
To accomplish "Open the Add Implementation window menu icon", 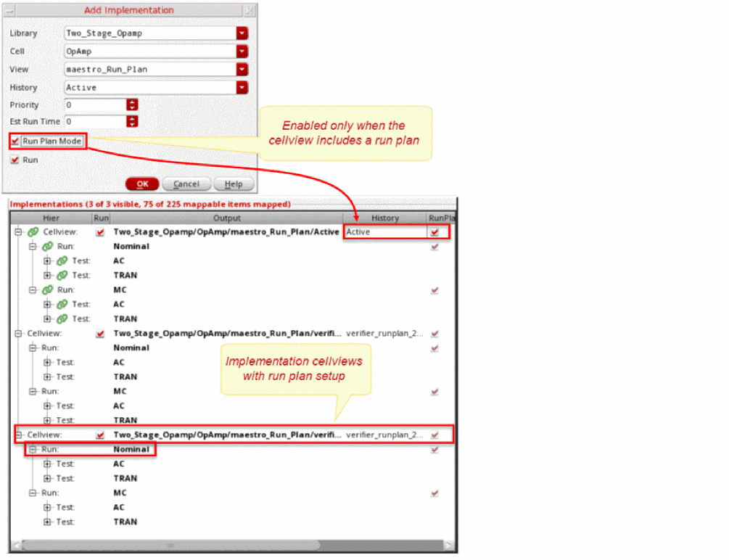I will tap(9, 10).
